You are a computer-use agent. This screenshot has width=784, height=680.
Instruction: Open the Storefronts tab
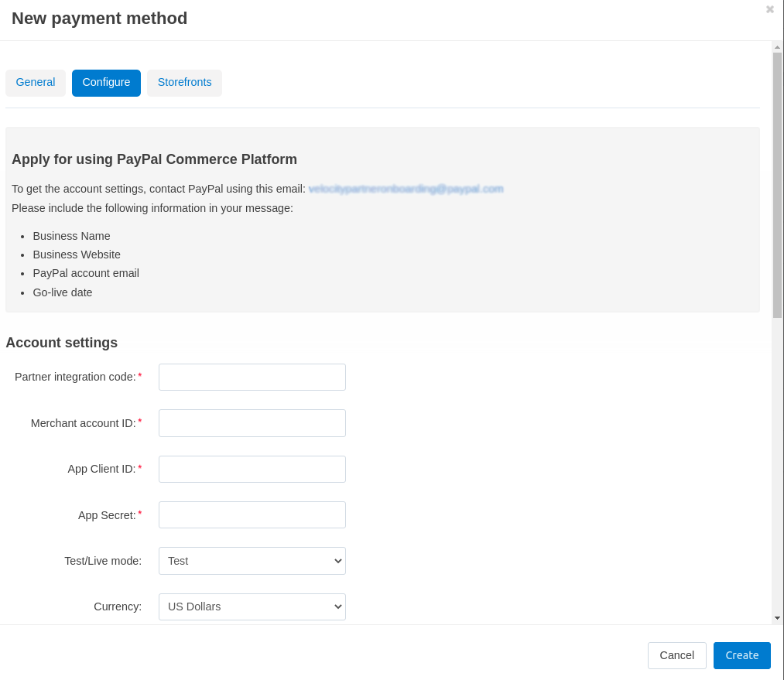tap(184, 83)
